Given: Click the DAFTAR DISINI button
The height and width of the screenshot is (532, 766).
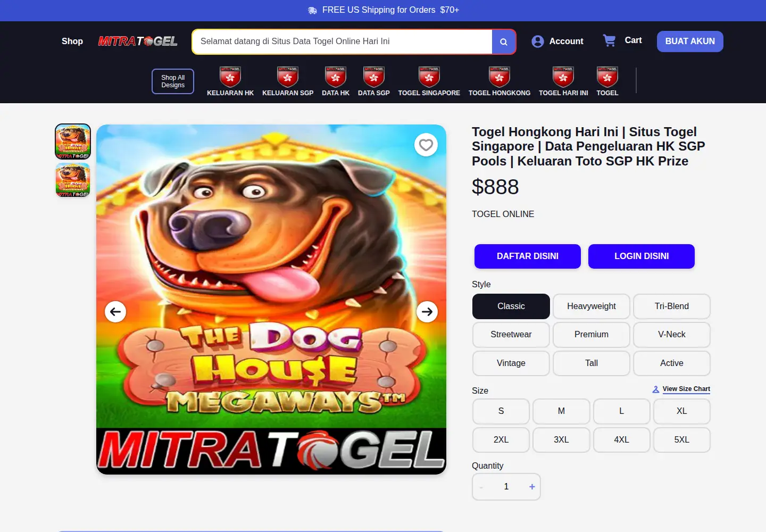Looking at the screenshot, I should (x=528, y=256).
